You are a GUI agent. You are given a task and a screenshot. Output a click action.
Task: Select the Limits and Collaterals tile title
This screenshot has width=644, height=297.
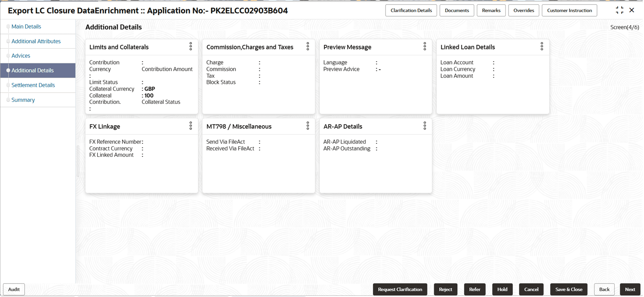click(x=119, y=47)
